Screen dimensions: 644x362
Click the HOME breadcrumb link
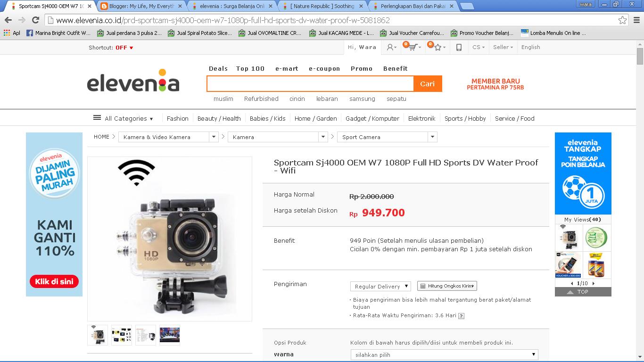101,137
